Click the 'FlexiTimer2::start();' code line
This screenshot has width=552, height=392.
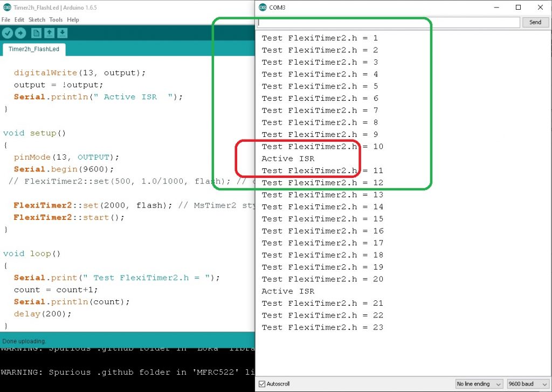[x=69, y=218]
